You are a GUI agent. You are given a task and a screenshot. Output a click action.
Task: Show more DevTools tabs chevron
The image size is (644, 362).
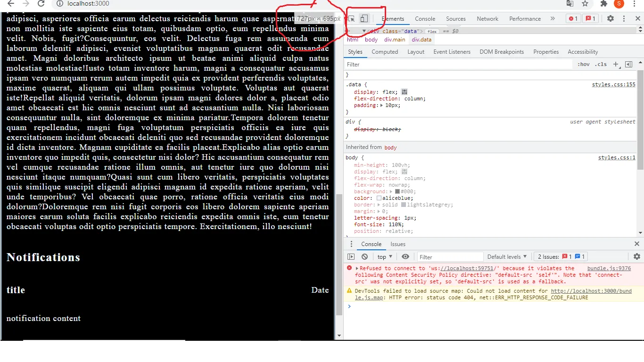(553, 18)
